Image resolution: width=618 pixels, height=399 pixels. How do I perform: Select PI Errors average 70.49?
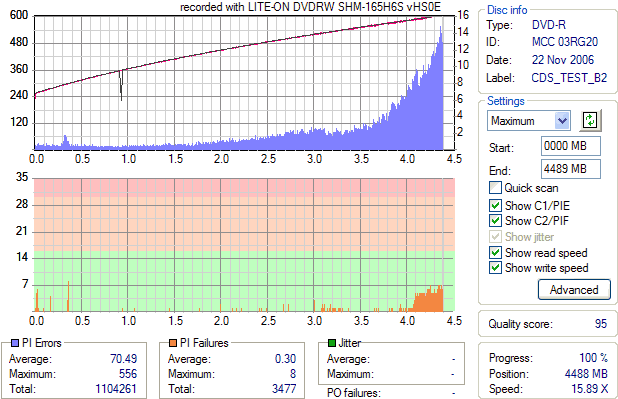pos(123,358)
